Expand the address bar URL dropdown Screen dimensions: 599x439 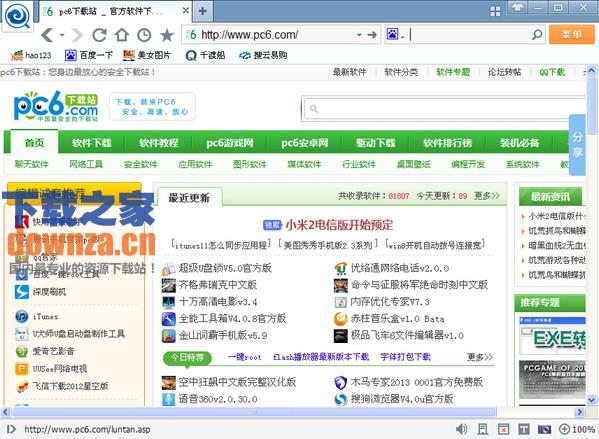coord(359,35)
